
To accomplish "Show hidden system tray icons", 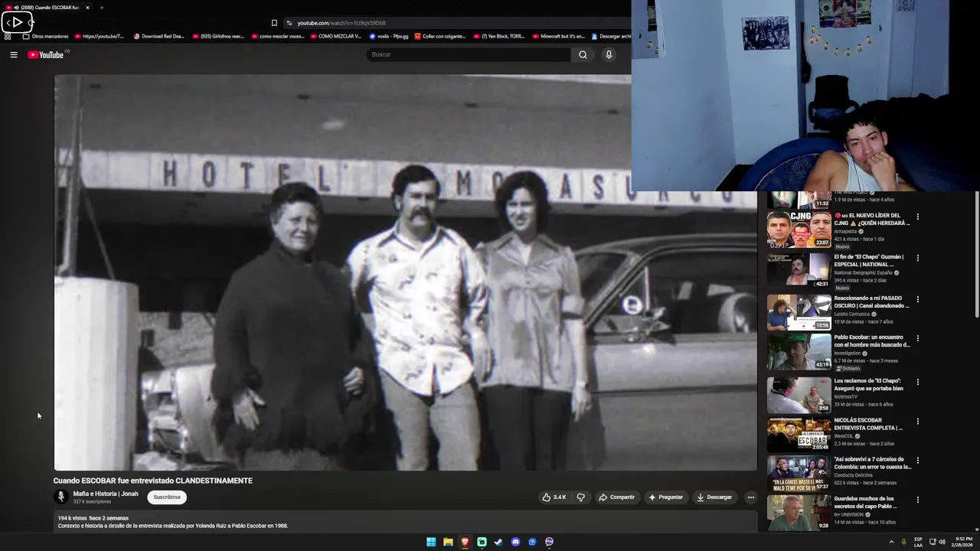I will pos(891,542).
